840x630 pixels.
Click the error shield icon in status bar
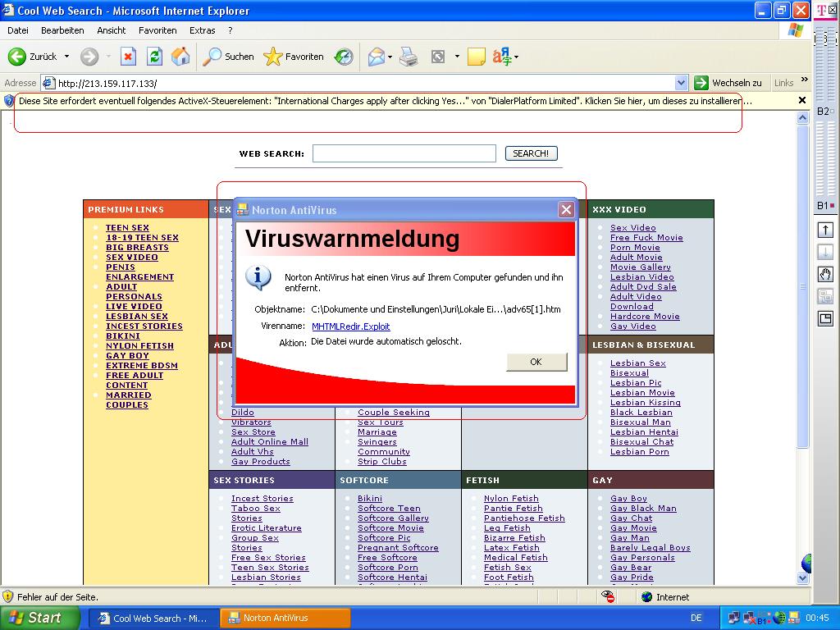[x=7, y=597]
